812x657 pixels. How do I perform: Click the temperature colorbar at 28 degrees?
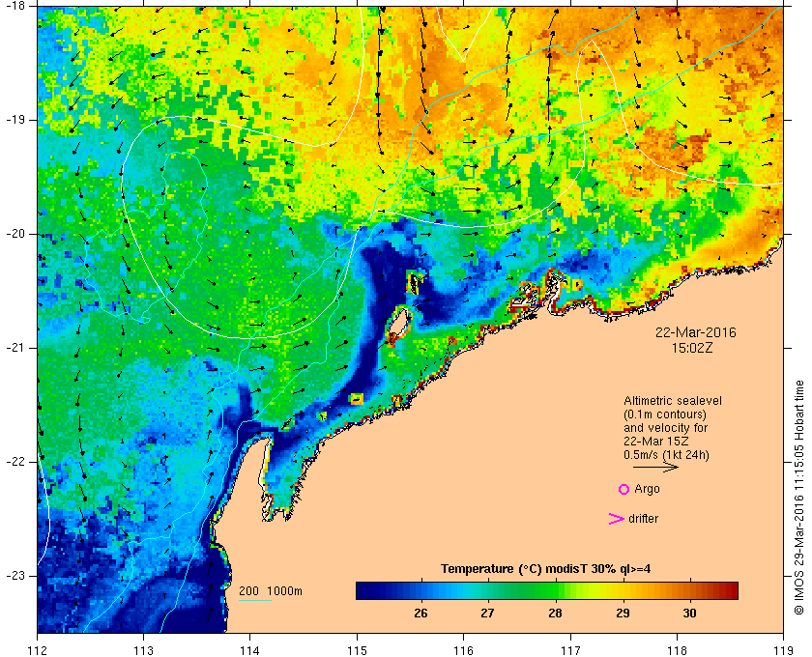[x=555, y=590]
